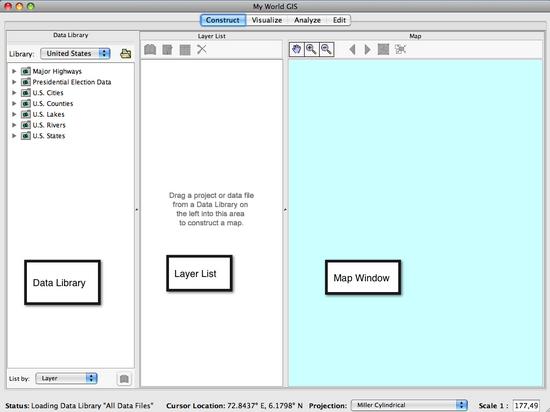Viewport: 550px width, 412px height.
Task: Switch to the Visualize tab
Action: coord(267,20)
